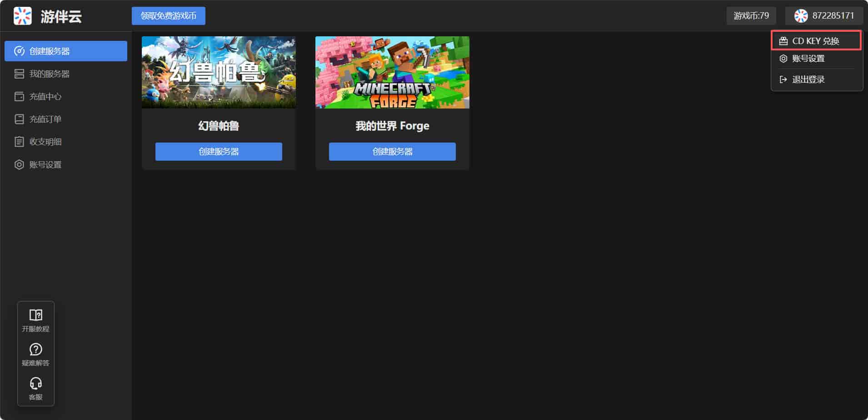Open the 开服教程 tutorial book icon
This screenshot has height=420, width=868.
click(x=35, y=315)
